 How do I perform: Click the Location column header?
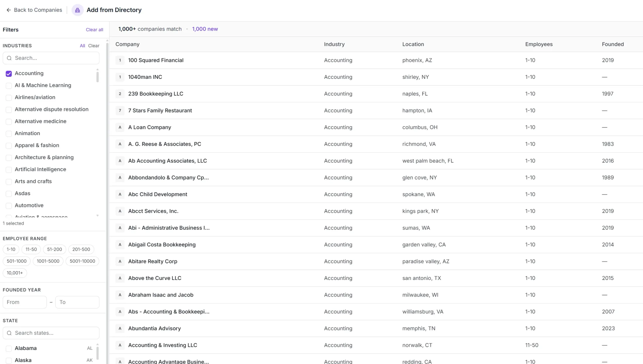[413, 44]
